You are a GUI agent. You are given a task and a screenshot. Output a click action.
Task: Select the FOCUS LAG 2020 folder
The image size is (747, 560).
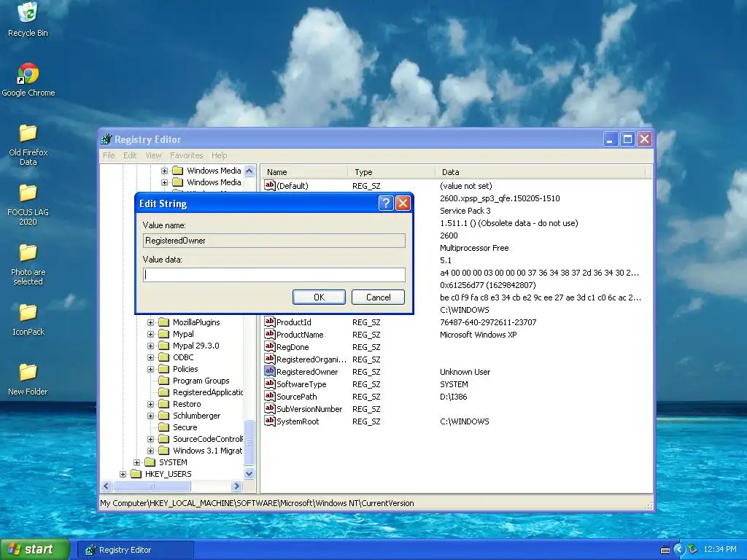click(x=28, y=204)
